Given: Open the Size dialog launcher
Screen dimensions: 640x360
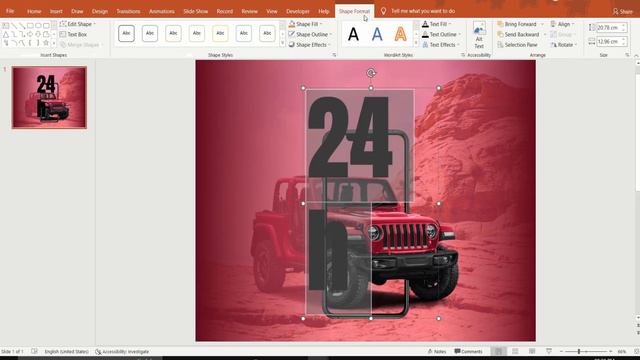Looking at the screenshot, I should pos(627,55).
